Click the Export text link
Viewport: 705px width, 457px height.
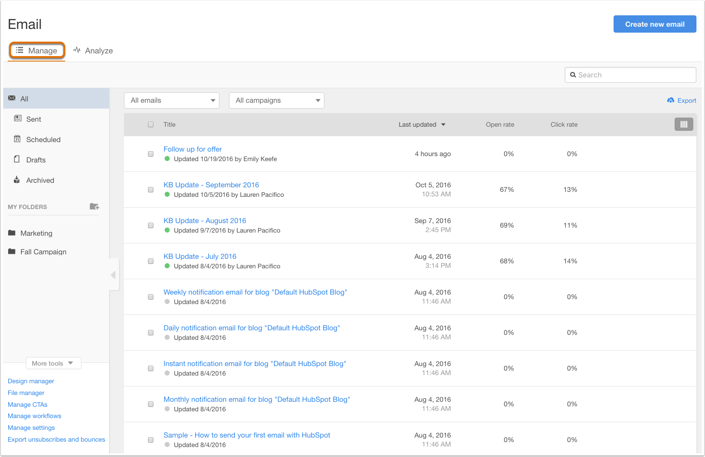[x=687, y=100]
